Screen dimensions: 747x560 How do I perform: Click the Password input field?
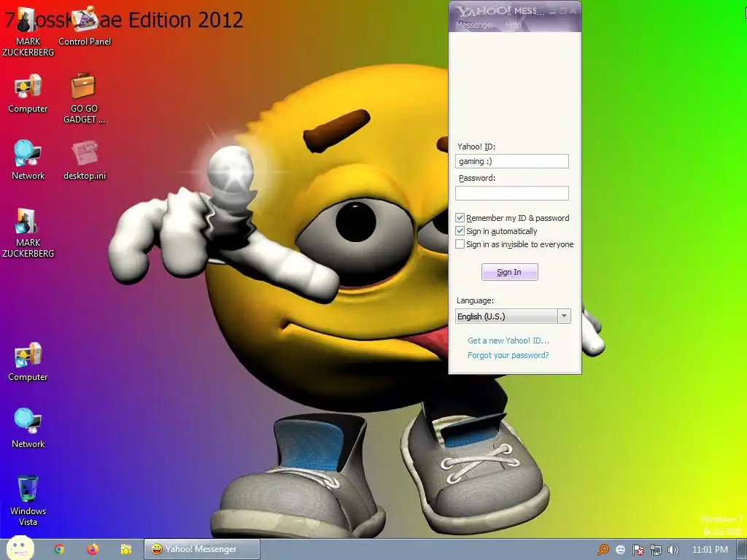[511, 192]
